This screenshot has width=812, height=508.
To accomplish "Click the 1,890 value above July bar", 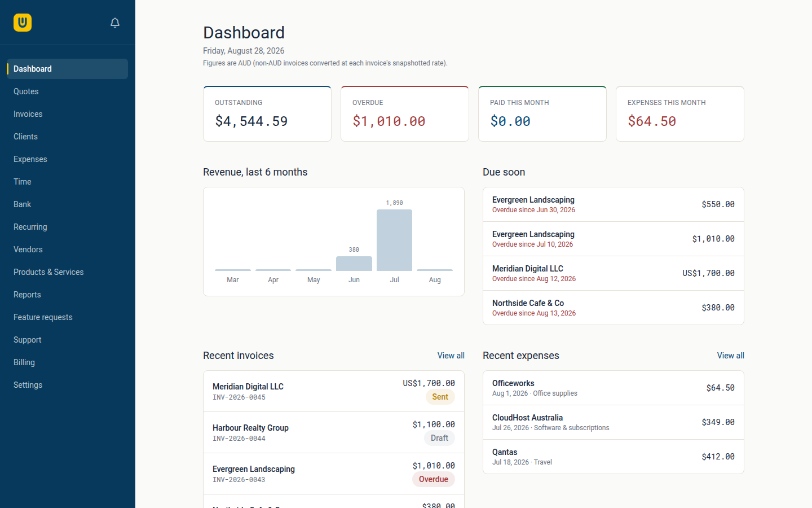I will (x=394, y=203).
